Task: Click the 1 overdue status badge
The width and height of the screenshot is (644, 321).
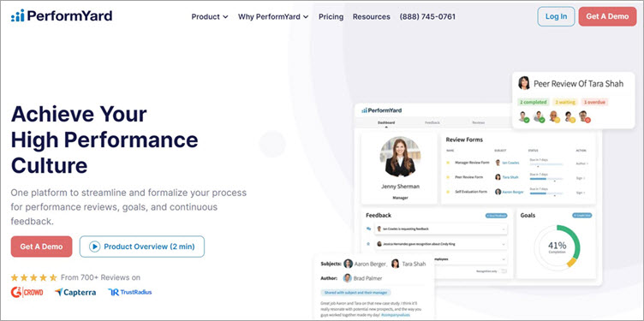Action: coord(594,102)
